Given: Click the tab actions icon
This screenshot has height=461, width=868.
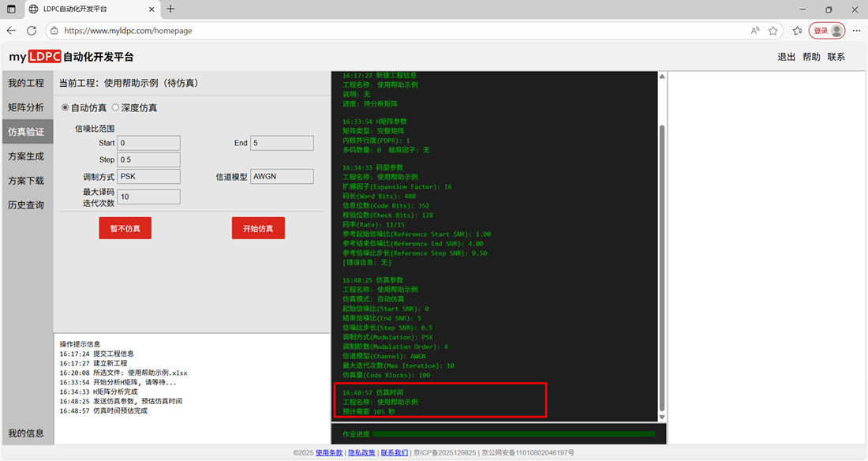Looking at the screenshot, I should click(x=11, y=9).
